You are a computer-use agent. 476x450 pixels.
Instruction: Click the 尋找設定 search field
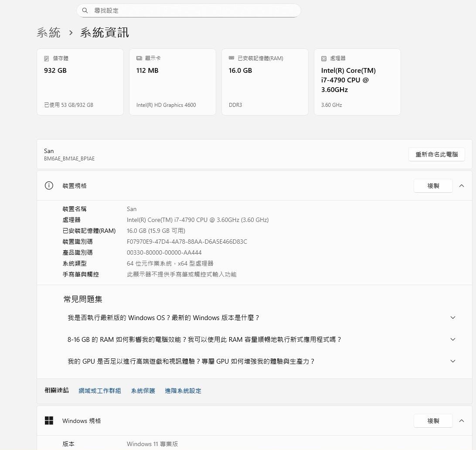(x=192, y=10)
